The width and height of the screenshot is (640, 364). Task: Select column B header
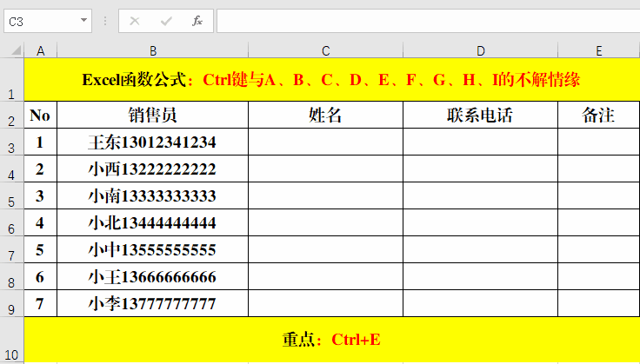click(x=153, y=50)
